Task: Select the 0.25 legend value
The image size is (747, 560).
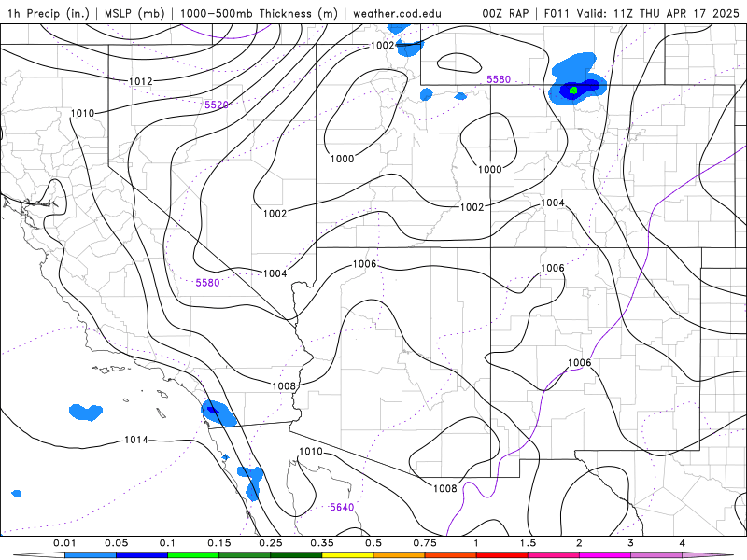Action: pos(271,543)
